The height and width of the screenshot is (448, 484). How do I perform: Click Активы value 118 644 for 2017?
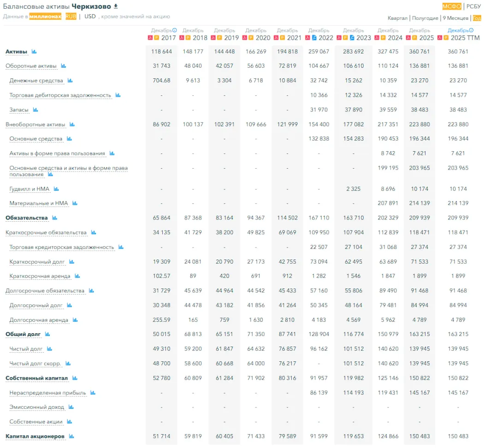coord(161,52)
